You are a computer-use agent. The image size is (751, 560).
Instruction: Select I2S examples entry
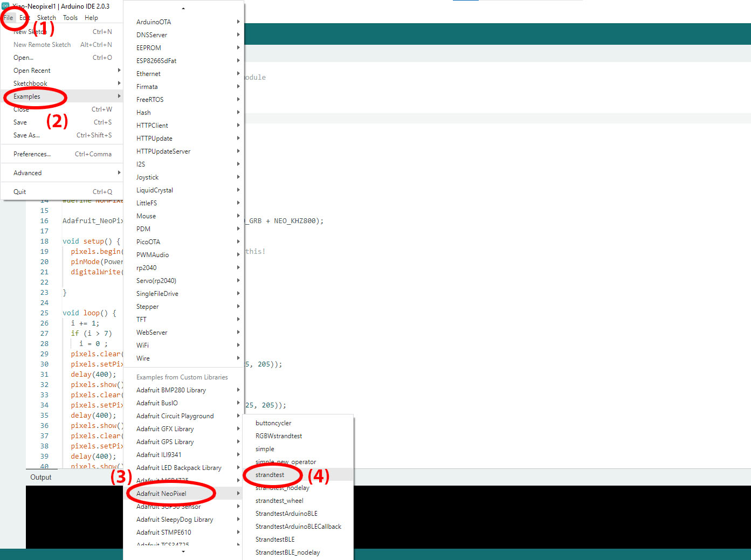click(183, 164)
